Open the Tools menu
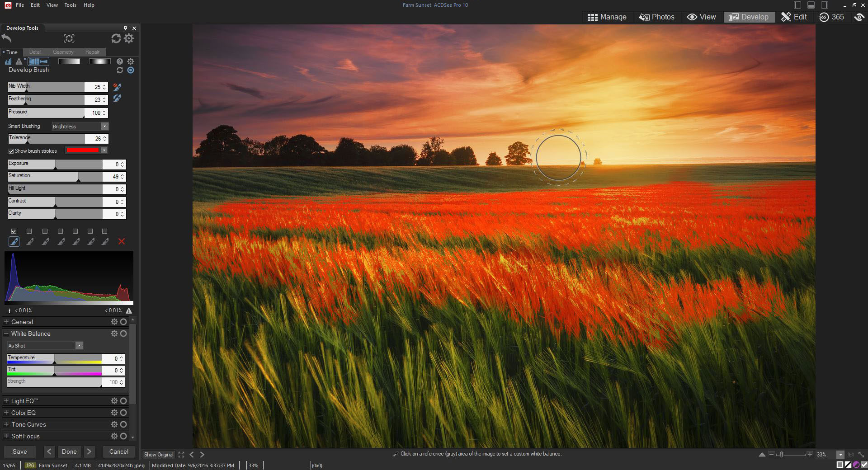Image resolution: width=868 pixels, height=470 pixels. [70, 5]
